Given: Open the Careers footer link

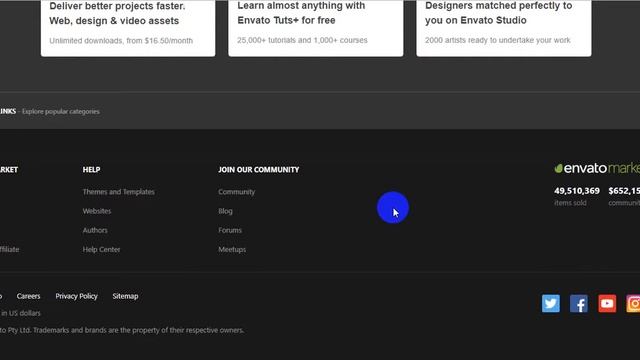Looking at the screenshot, I should [x=28, y=296].
